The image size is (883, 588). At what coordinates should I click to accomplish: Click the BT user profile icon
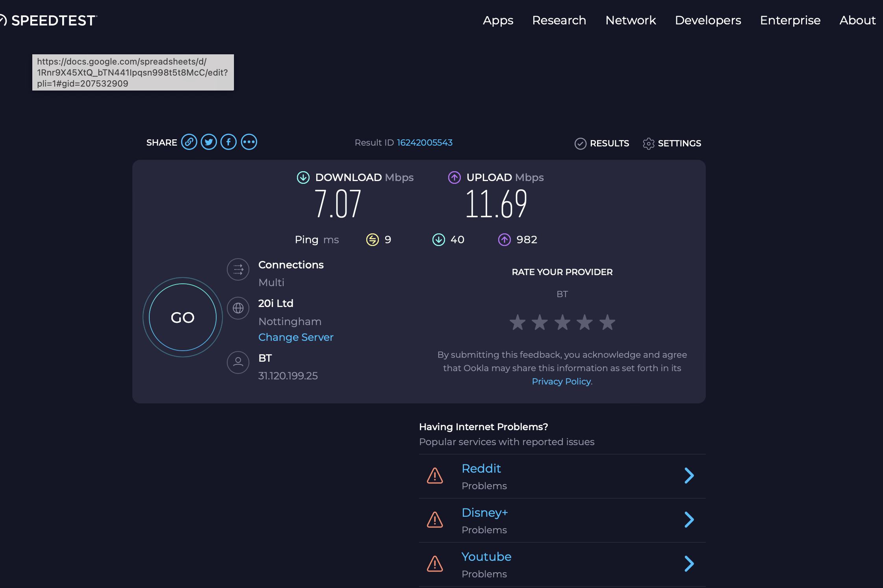coord(238,362)
